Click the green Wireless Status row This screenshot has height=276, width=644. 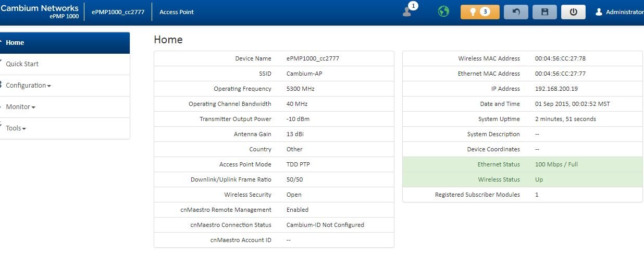pyautogui.click(x=522, y=179)
